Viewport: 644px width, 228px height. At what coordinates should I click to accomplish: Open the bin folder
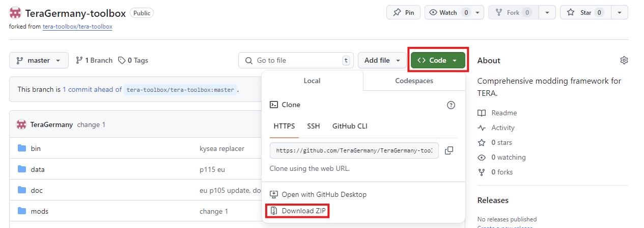tap(36, 148)
